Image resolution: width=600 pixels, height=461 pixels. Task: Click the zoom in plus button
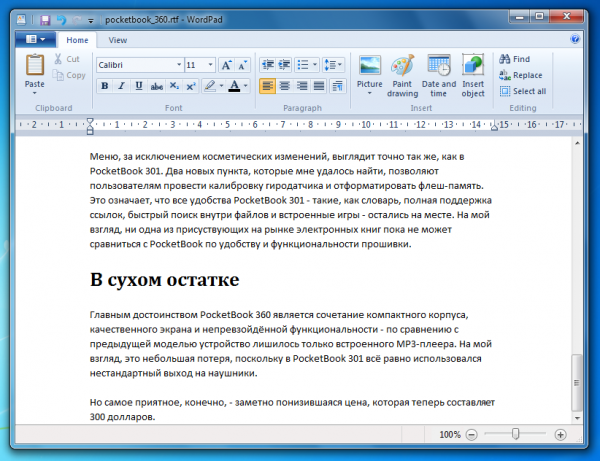tap(560, 435)
